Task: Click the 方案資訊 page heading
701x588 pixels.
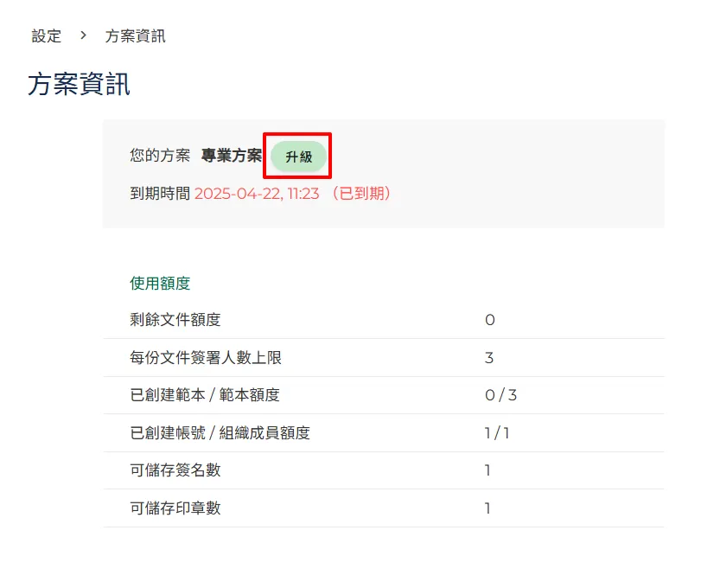Action: click(x=79, y=85)
